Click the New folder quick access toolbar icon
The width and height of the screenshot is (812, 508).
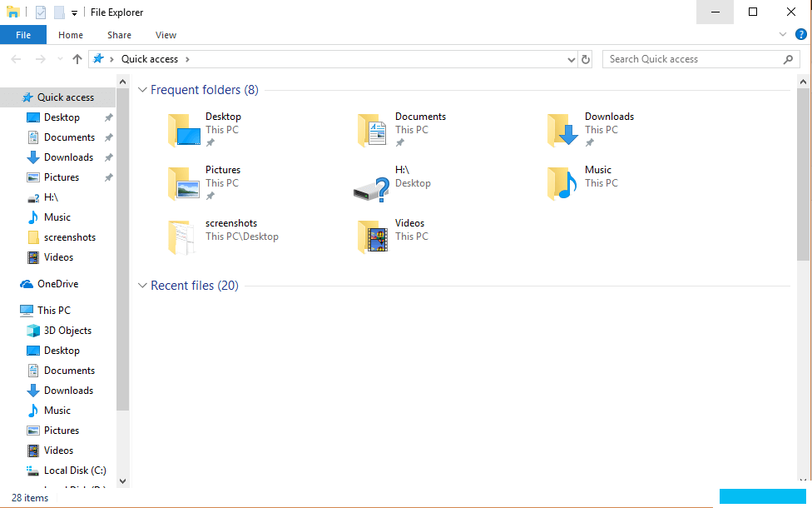pos(60,12)
